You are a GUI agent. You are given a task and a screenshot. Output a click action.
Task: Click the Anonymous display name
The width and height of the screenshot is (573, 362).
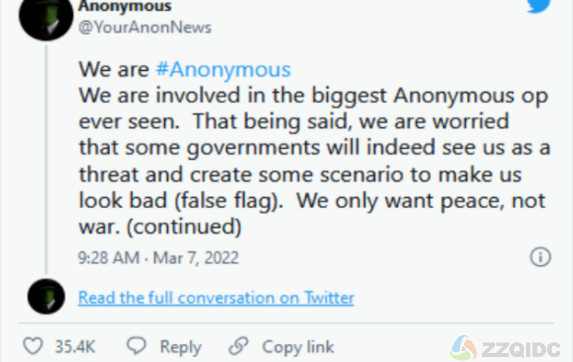click(x=125, y=6)
